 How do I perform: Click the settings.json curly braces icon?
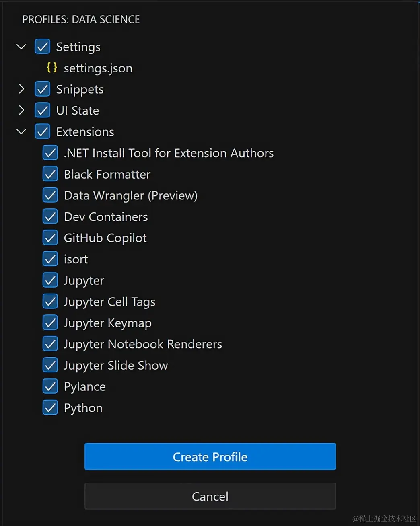pos(52,68)
